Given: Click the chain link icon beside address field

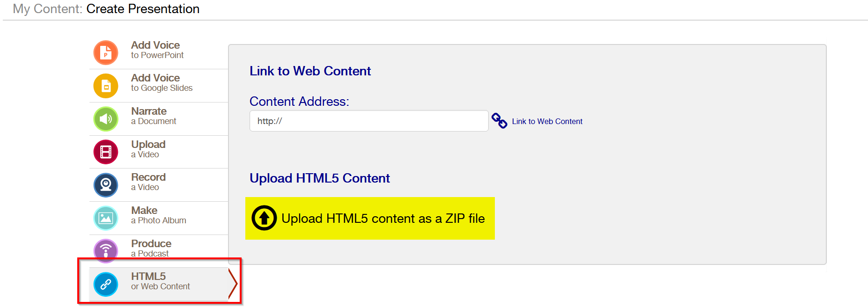Looking at the screenshot, I should pos(499,121).
